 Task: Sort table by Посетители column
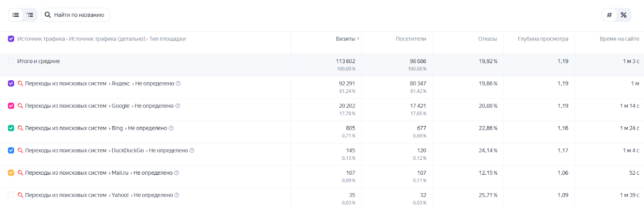tap(411, 39)
